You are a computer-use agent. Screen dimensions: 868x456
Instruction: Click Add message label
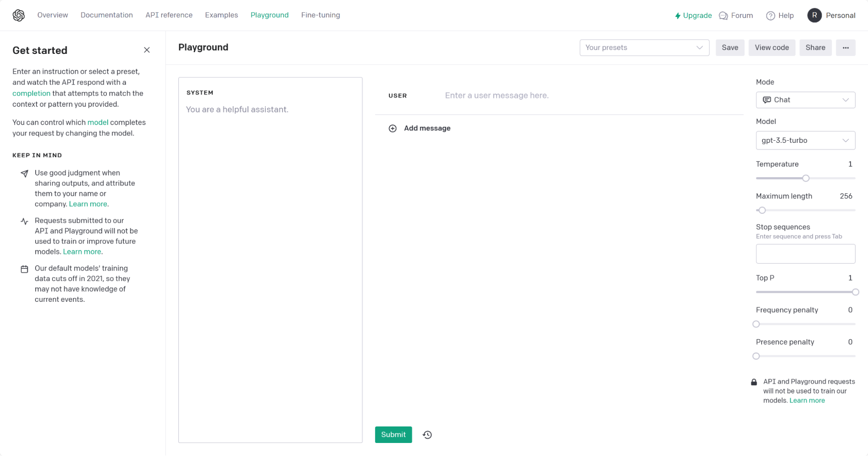[427, 128]
